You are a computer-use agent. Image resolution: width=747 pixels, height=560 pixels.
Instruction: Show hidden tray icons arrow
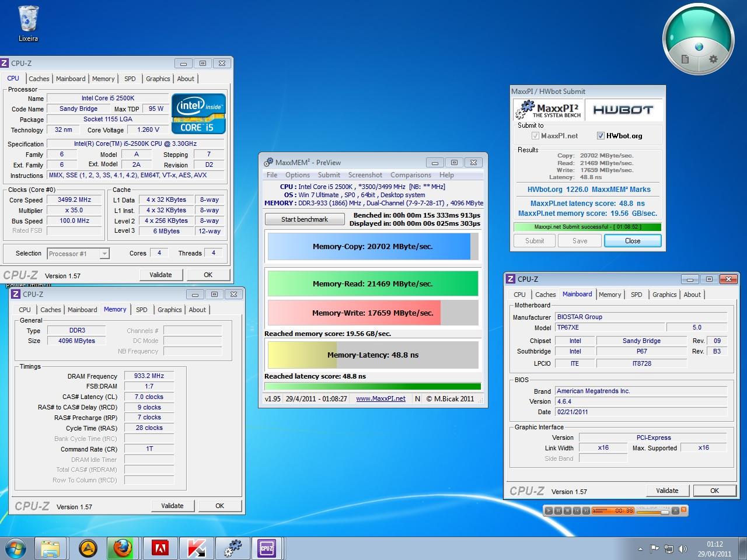(x=640, y=549)
